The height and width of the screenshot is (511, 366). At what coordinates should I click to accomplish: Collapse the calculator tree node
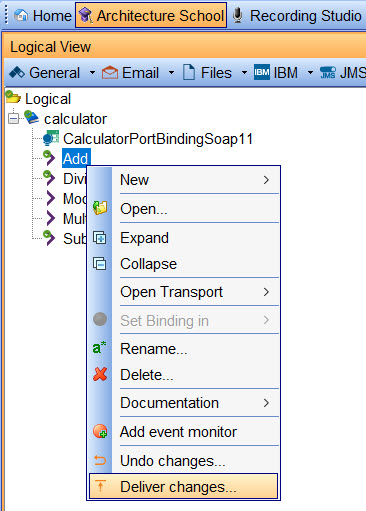click(13, 119)
